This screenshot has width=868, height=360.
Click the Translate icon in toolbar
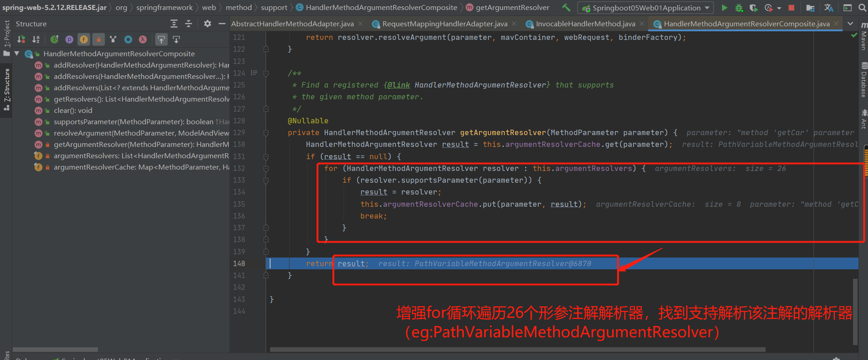pyautogui.click(x=829, y=8)
